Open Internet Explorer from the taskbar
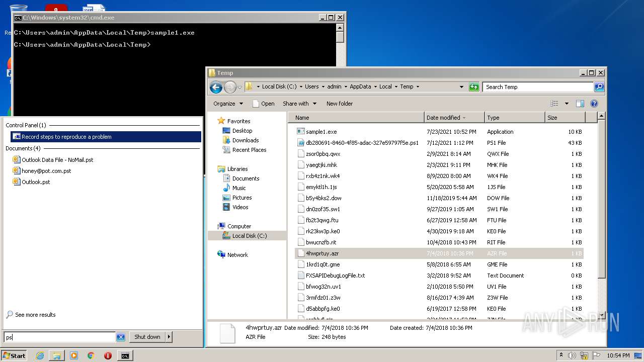Viewport: 644px width, 362px height. tap(40, 355)
